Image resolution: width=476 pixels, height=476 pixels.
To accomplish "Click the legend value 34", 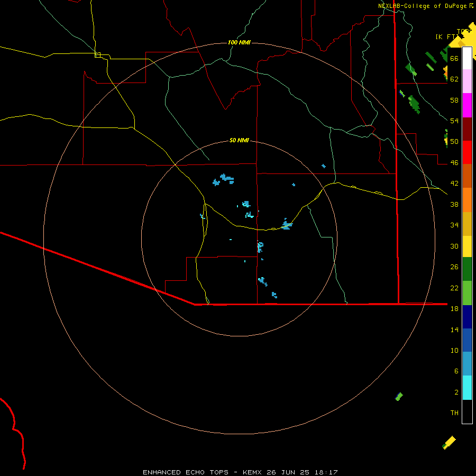I will point(454,225).
